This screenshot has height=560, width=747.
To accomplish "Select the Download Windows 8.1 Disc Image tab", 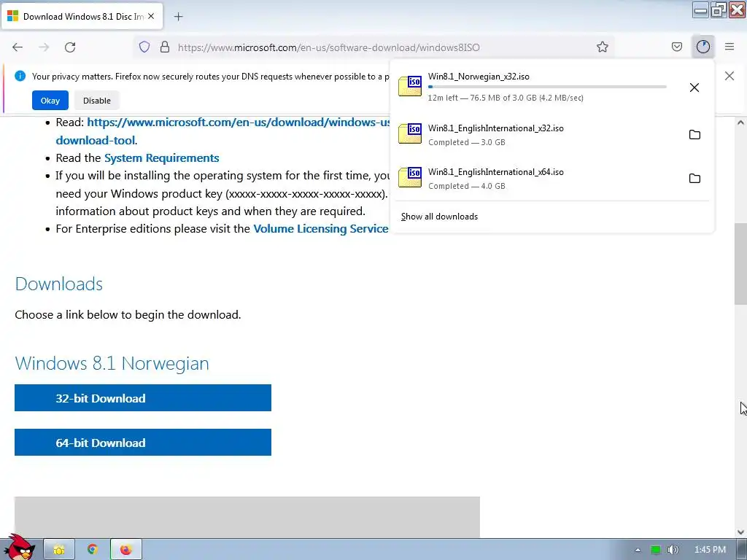I will 82,17.
